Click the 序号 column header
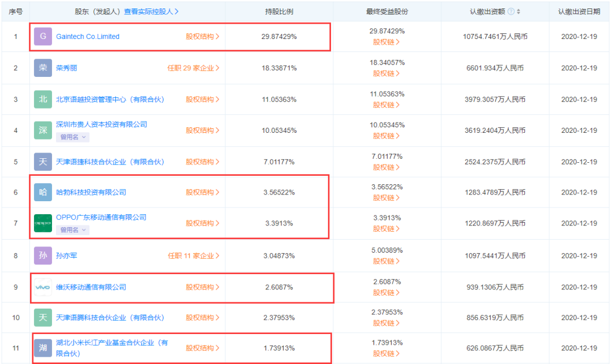The image size is (611, 364). (x=16, y=12)
